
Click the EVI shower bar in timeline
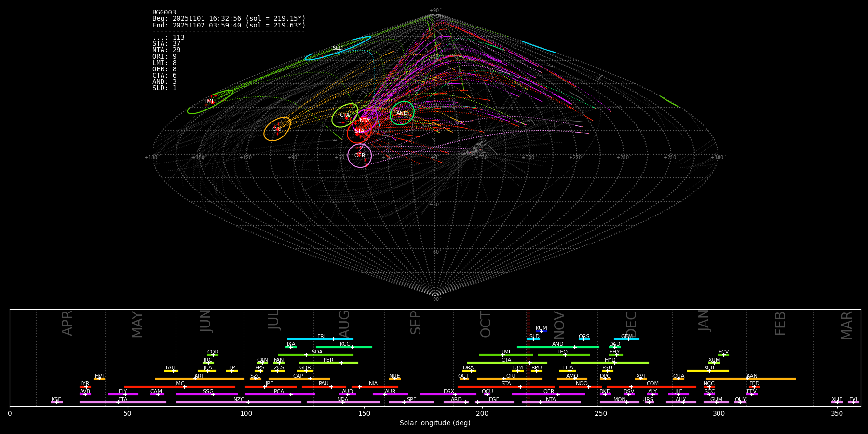[x=854, y=402]
